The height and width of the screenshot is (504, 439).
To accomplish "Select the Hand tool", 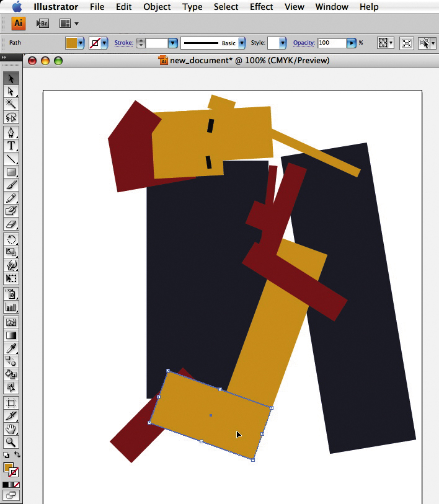I will [11, 429].
